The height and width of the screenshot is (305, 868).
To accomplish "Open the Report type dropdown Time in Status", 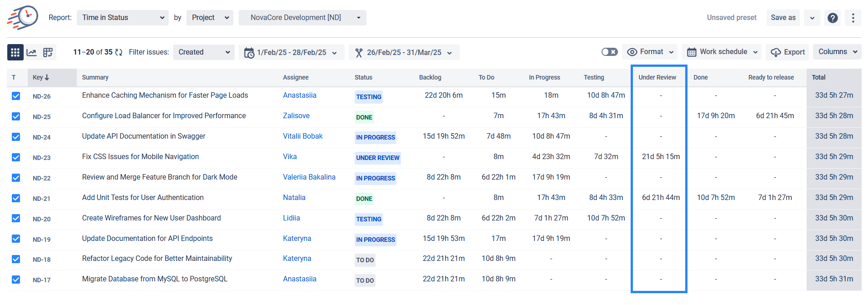I will (x=123, y=18).
